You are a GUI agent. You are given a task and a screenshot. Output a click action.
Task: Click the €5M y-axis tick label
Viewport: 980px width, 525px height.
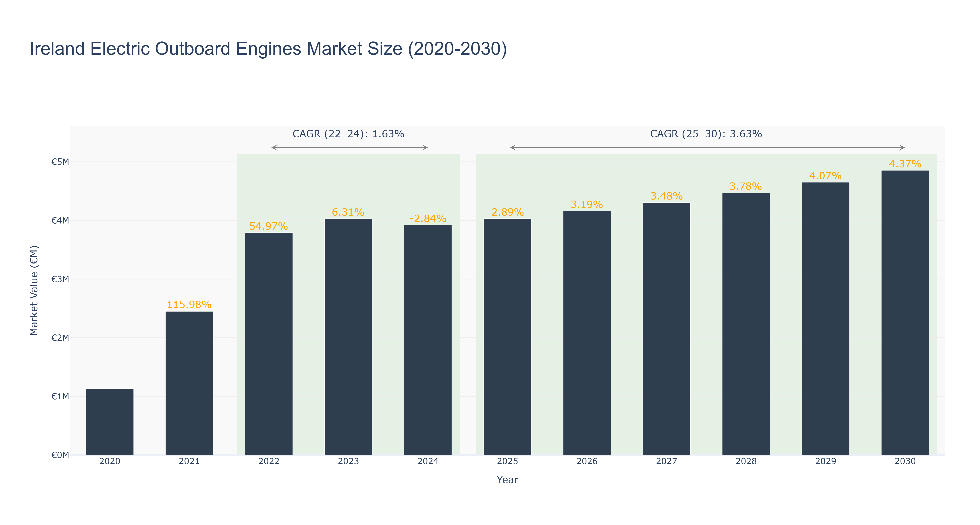tap(60, 162)
